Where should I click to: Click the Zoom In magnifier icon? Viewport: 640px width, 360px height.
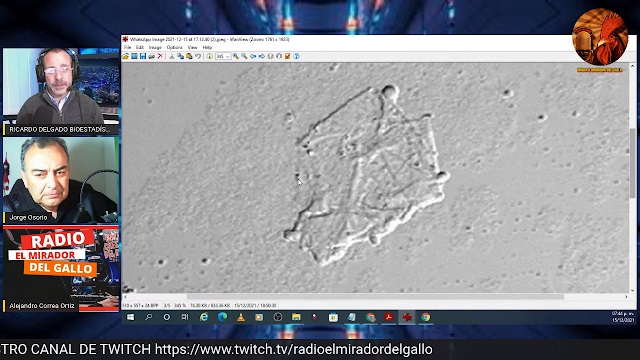click(x=236, y=56)
